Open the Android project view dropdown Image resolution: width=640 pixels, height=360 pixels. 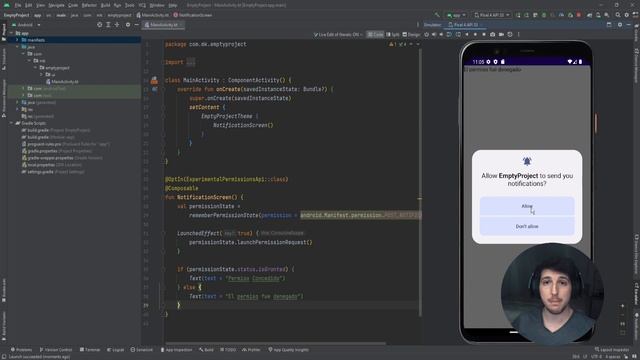[x=27, y=25]
